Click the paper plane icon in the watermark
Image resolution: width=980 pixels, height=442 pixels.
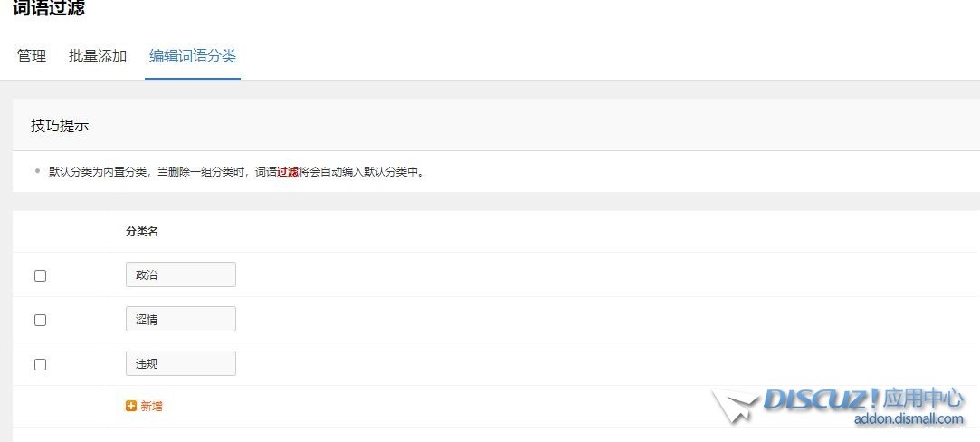click(735, 405)
